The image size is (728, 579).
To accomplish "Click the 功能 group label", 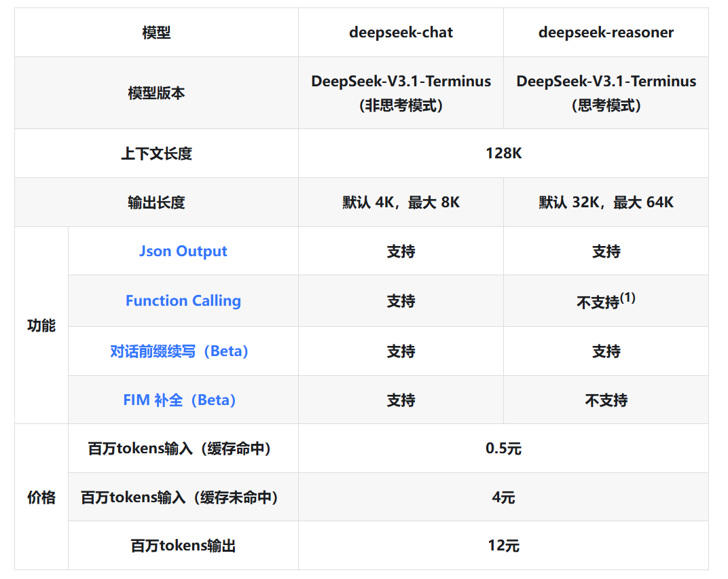I will click(41, 326).
